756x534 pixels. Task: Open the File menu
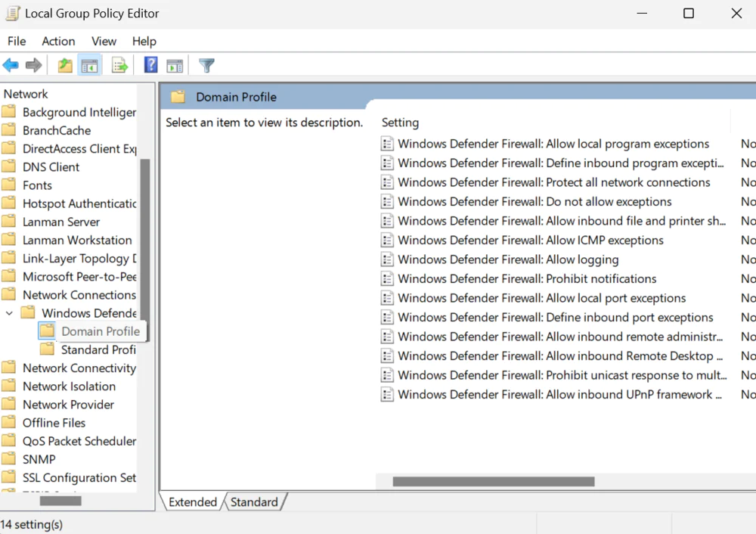(17, 41)
